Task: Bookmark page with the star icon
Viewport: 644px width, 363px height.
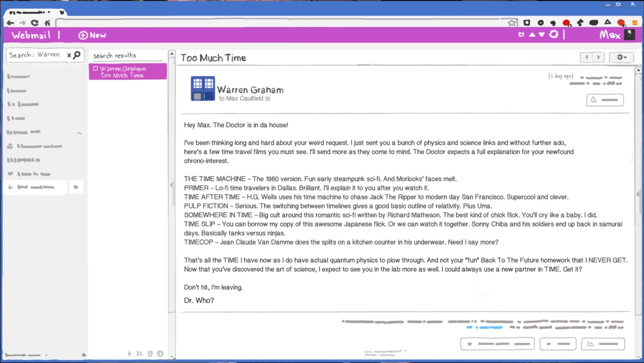Action: tap(512, 23)
